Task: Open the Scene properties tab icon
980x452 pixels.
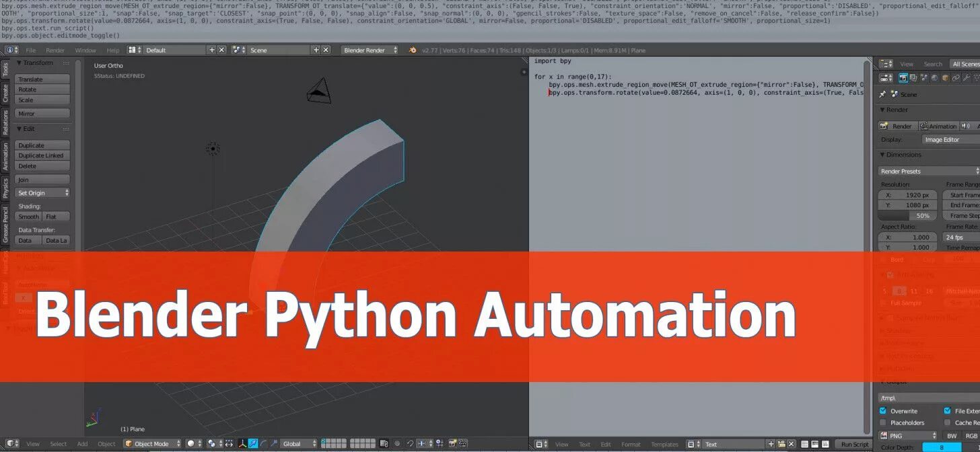Action: tap(923, 78)
